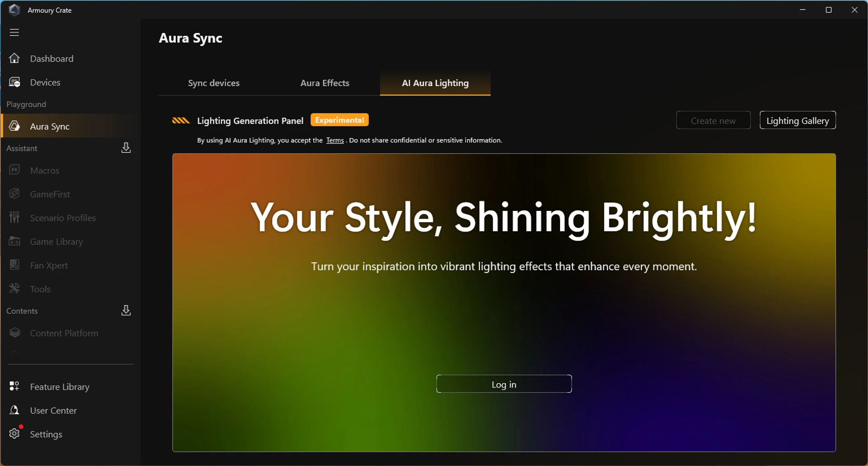Click the Create new button
The width and height of the screenshot is (868, 466).
pyautogui.click(x=713, y=120)
